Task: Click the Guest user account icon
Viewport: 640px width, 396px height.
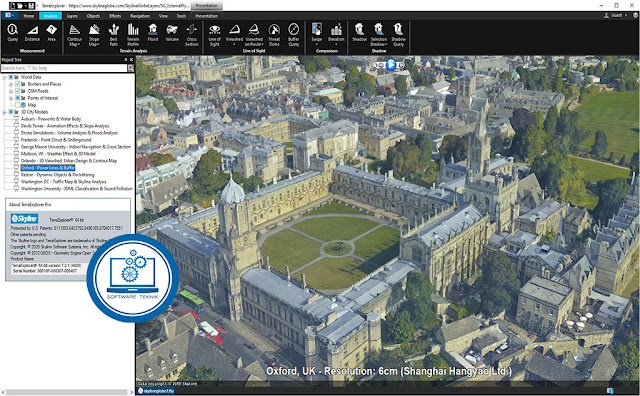Action: (x=606, y=16)
